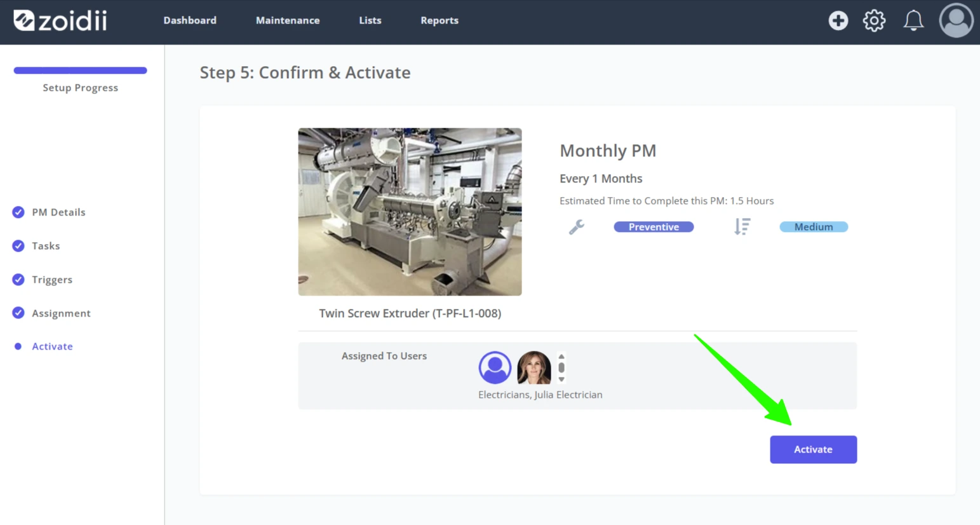Click the PM Details checkmark icon
The height and width of the screenshot is (525, 980).
18,212
